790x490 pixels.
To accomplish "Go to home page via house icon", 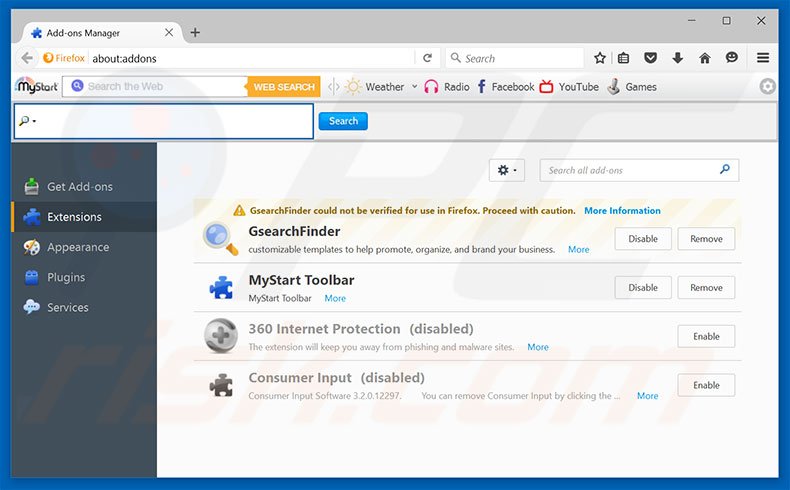I will pyautogui.click(x=705, y=58).
